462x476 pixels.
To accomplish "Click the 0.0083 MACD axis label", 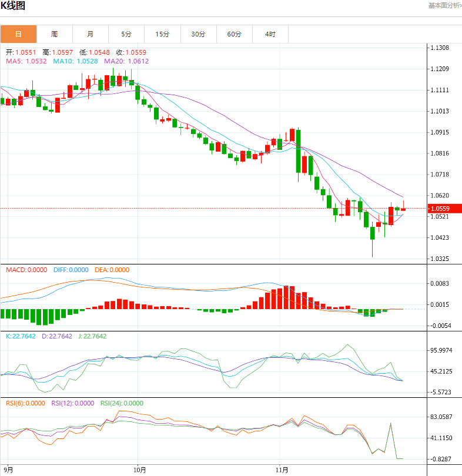I will [x=440, y=283].
